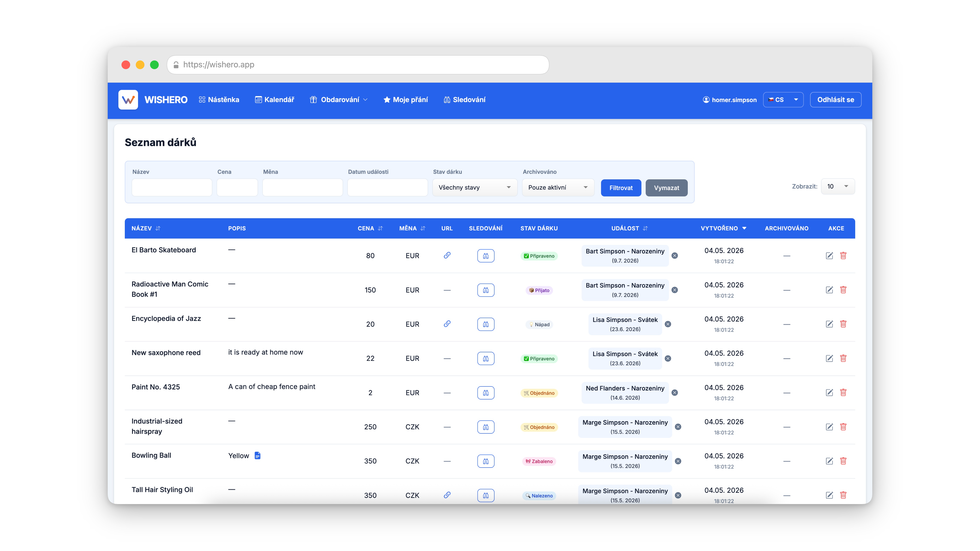Toggle price tracking for Paint No. 4325

pyautogui.click(x=485, y=392)
